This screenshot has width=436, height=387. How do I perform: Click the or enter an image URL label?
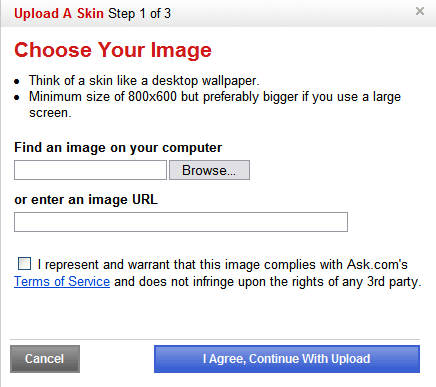point(86,200)
